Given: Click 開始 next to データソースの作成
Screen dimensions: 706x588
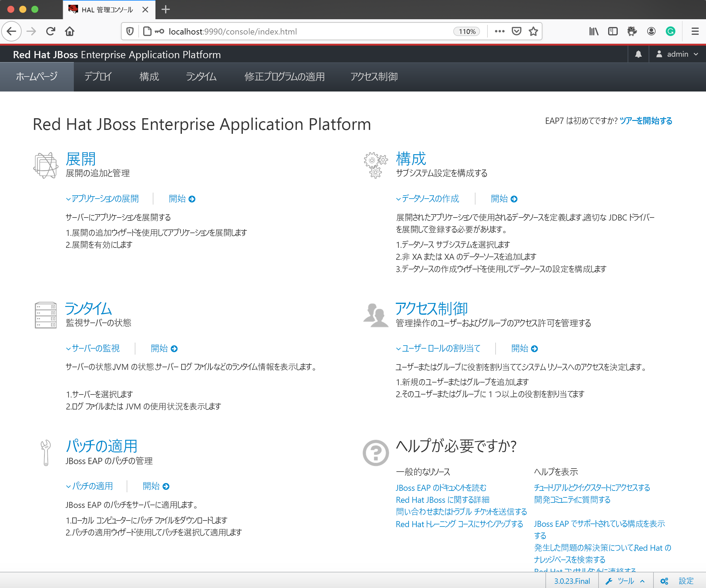Looking at the screenshot, I should pyautogui.click(x=504, y=199).
